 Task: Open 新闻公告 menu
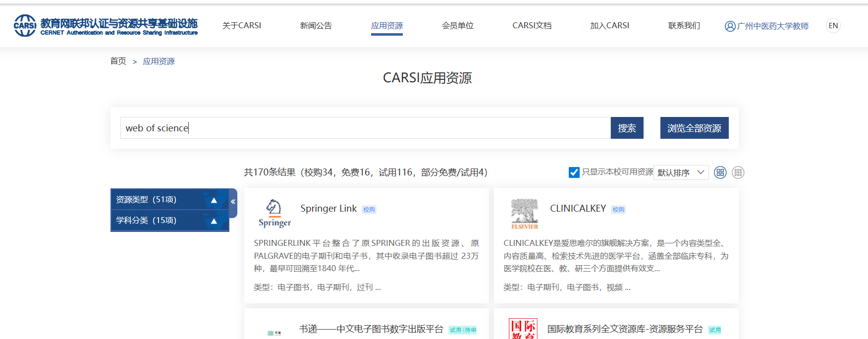(316, 25)
